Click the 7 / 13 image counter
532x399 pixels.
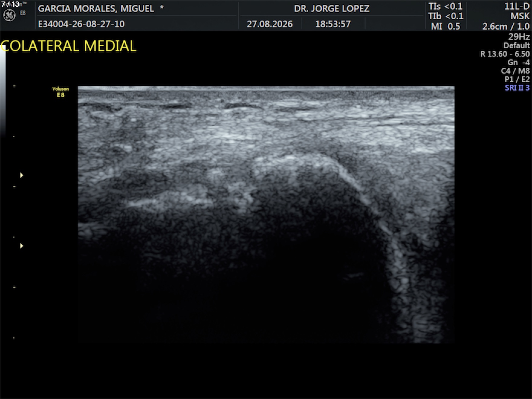10,4
